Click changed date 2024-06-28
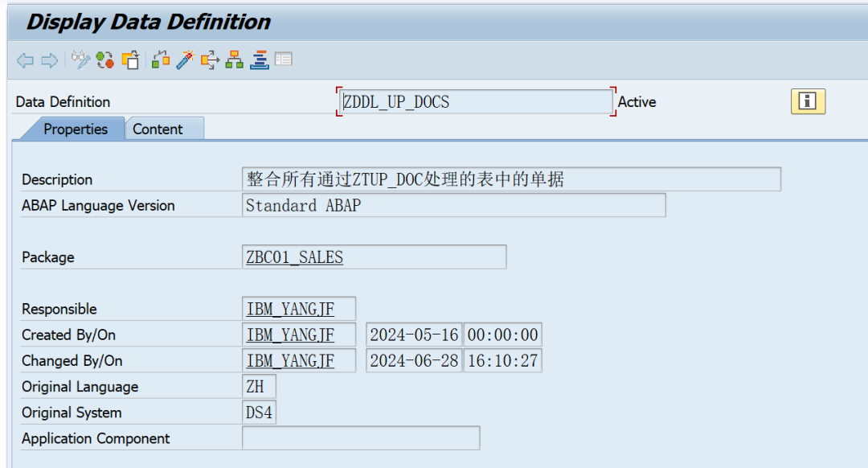This screenshot has height=468, width=868. tap(414, 361)
